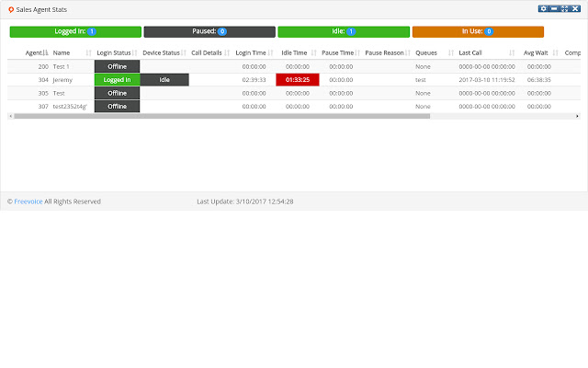
Task: Sort table by Pause Time column
Action: click(357, 53)
